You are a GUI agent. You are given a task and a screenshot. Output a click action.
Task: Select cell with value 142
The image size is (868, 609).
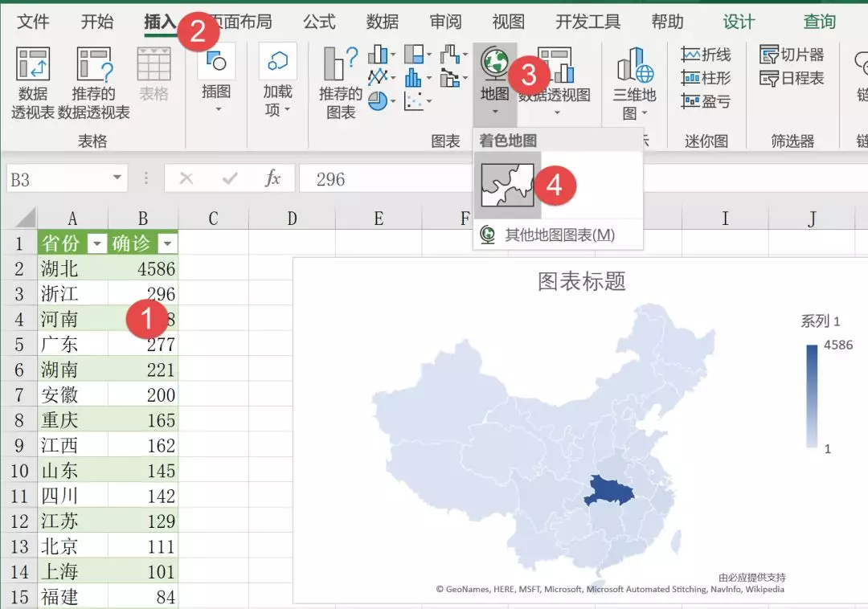pos(143,496)
